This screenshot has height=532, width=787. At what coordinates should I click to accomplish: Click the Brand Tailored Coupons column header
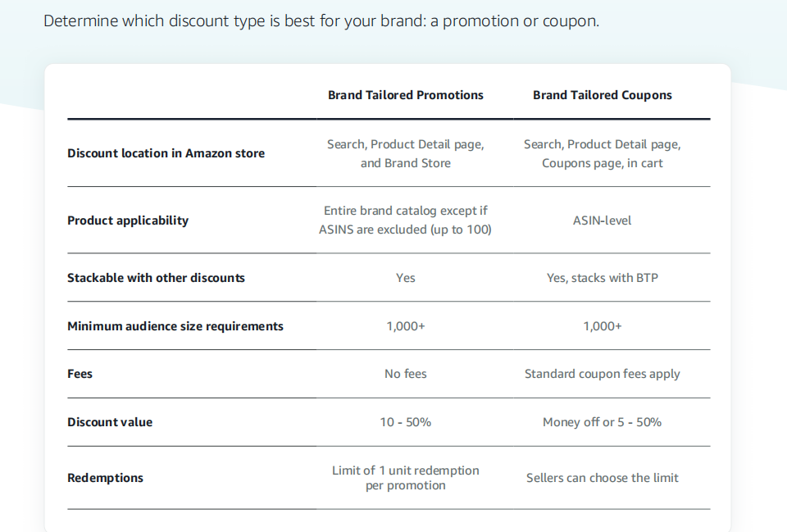point(603,95)
